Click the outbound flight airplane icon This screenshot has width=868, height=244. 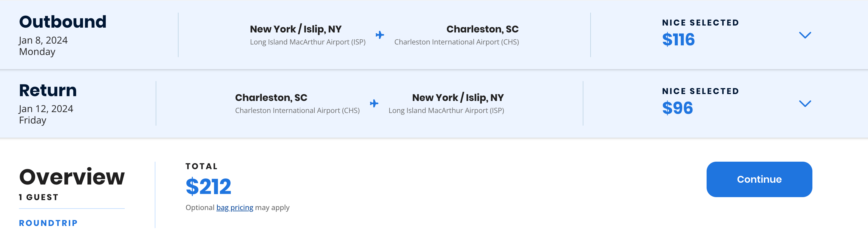click(380, 35)
